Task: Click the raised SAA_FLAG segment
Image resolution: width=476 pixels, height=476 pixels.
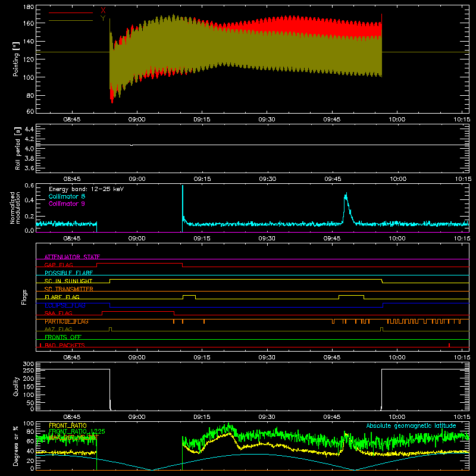Action: click(x=138, y=311)
